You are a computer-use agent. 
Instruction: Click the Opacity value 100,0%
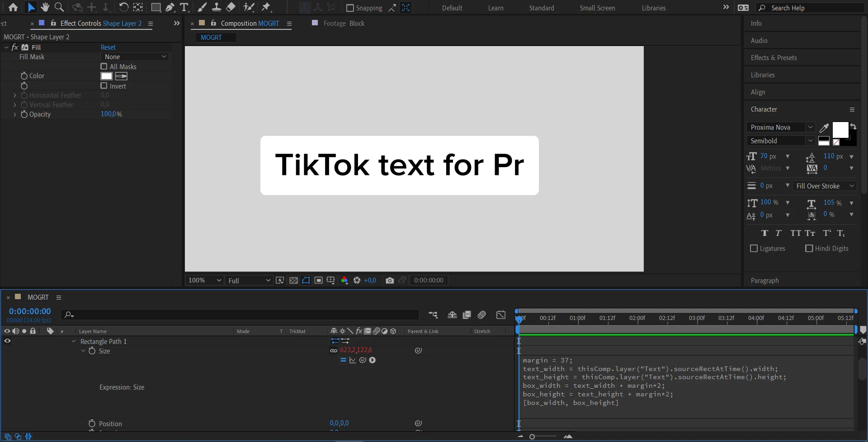click(x=111, y=114)
